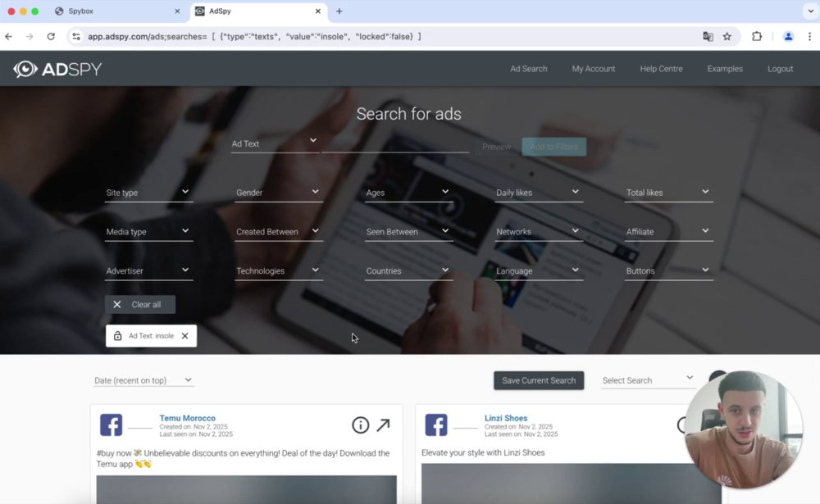Viewport: 820px width, 504px height.
Task: Select the AdSpy browser tab
Action: (259, 11)
